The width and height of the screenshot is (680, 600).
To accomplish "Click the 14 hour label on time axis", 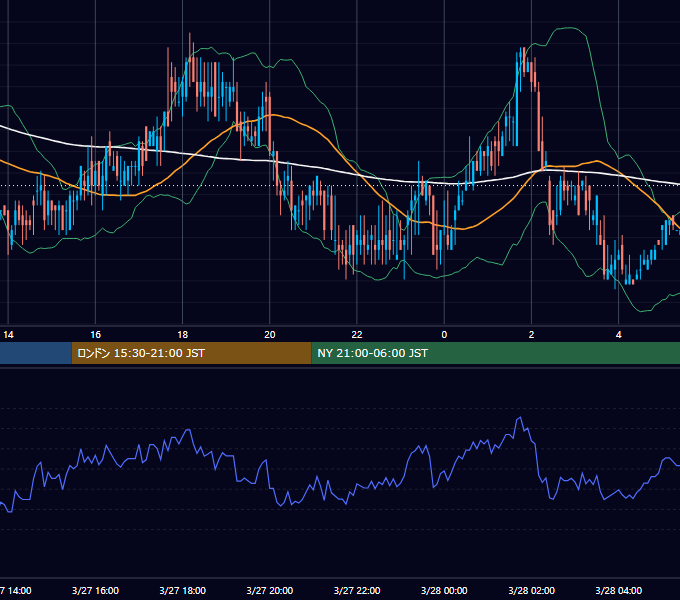I will [8, 335].
